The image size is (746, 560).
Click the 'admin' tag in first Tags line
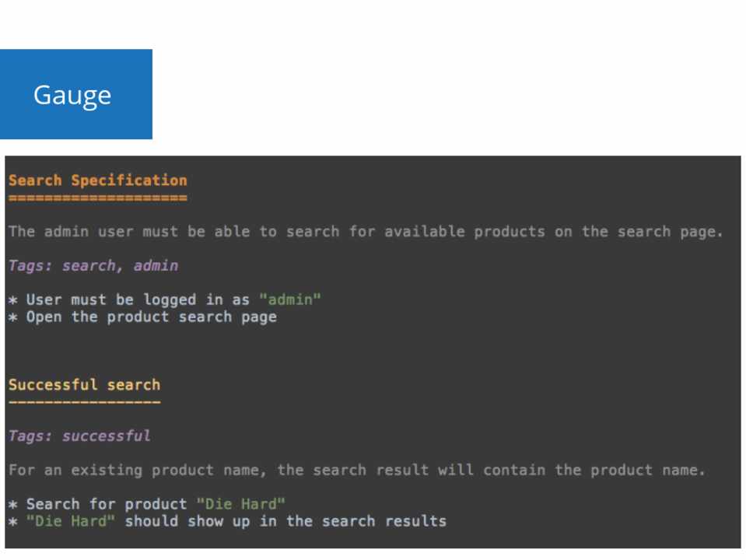(156, 266)
